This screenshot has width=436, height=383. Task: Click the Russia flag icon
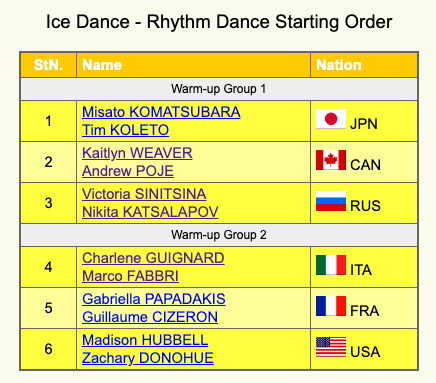point(331,201)
